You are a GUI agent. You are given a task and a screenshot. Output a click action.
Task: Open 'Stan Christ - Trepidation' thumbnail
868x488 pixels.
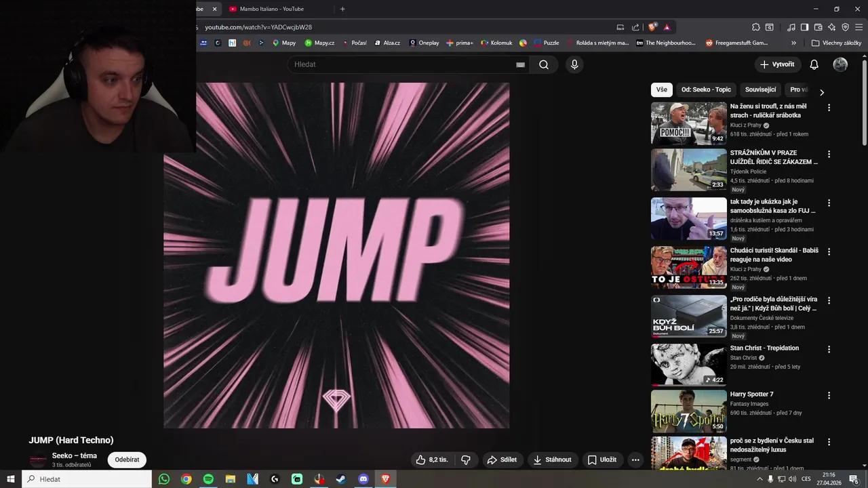coord(688,365)
